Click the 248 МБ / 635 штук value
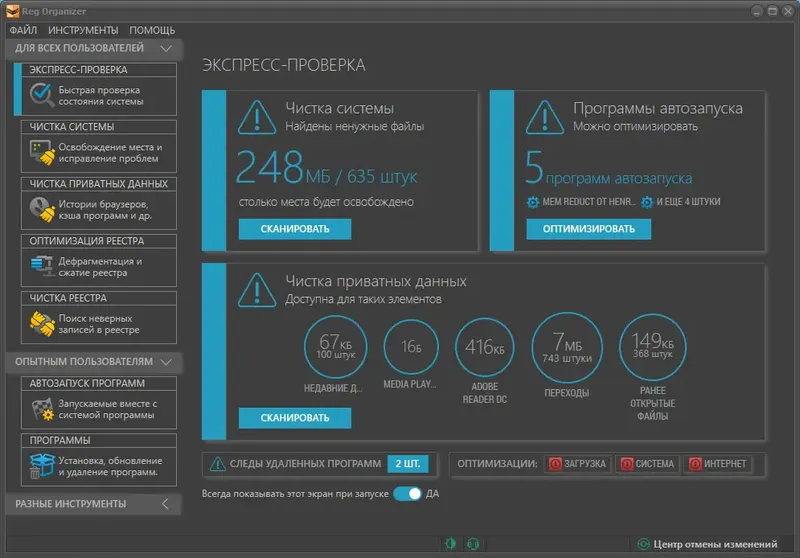This screenshot has width=800, height=558. (327, 167)
